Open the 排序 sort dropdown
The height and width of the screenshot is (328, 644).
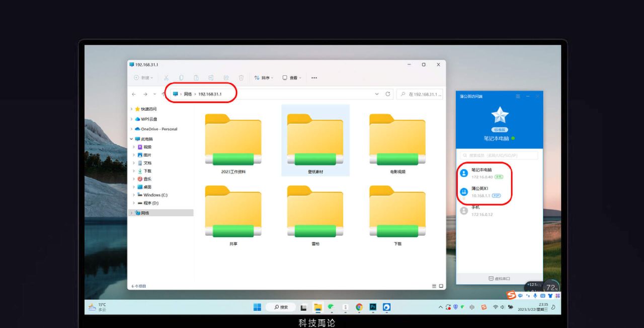coord(264,78)
